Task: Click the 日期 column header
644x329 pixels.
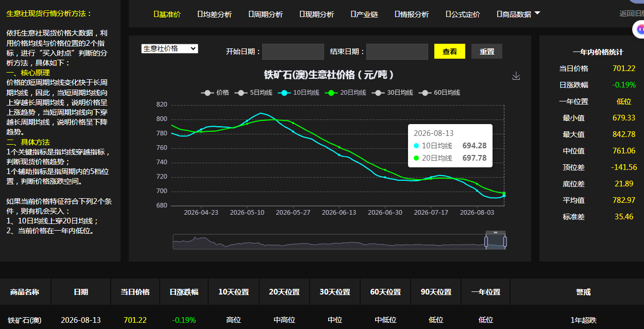Action: [81, 292]
